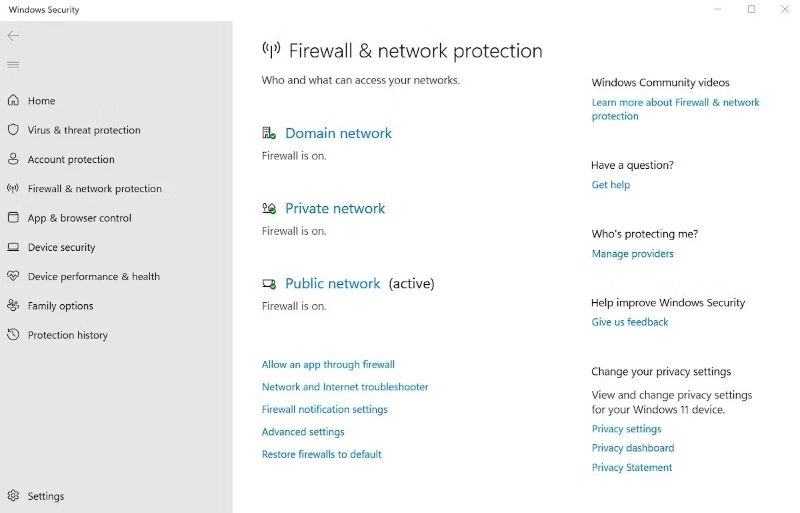800x513 pixels.
Task: Click the back arrow icon
Action: [x=13, y=36]
